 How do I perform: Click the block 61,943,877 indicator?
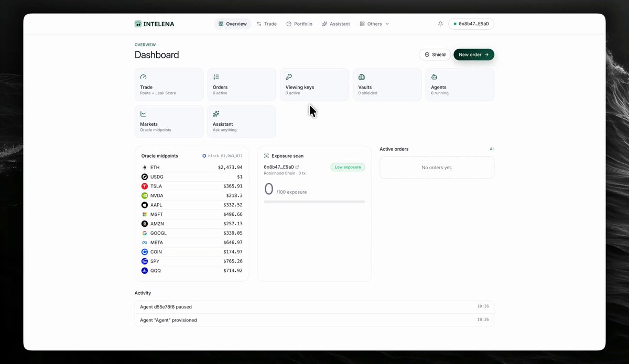pyautogui.click(x=222, y=156)
